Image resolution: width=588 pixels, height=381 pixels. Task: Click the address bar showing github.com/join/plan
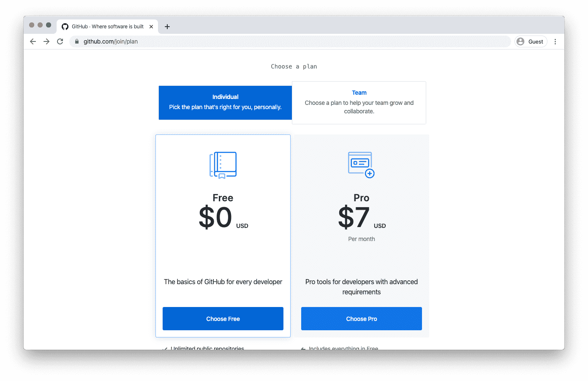(290, 41)
